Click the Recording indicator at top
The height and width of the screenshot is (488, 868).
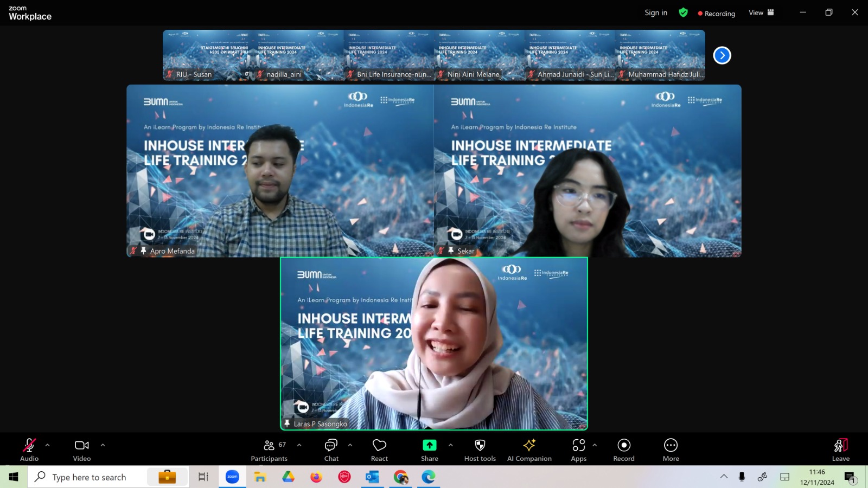coord(716,14)
